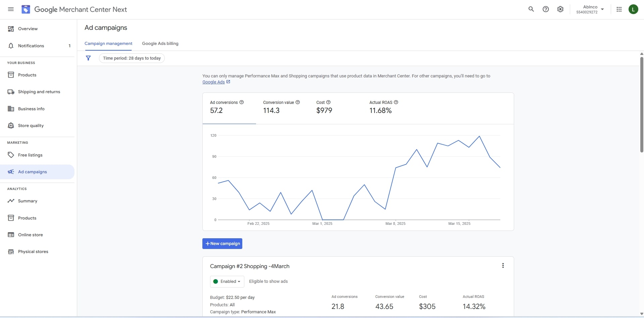Open the help question mark icon

(x=546, y=9)
